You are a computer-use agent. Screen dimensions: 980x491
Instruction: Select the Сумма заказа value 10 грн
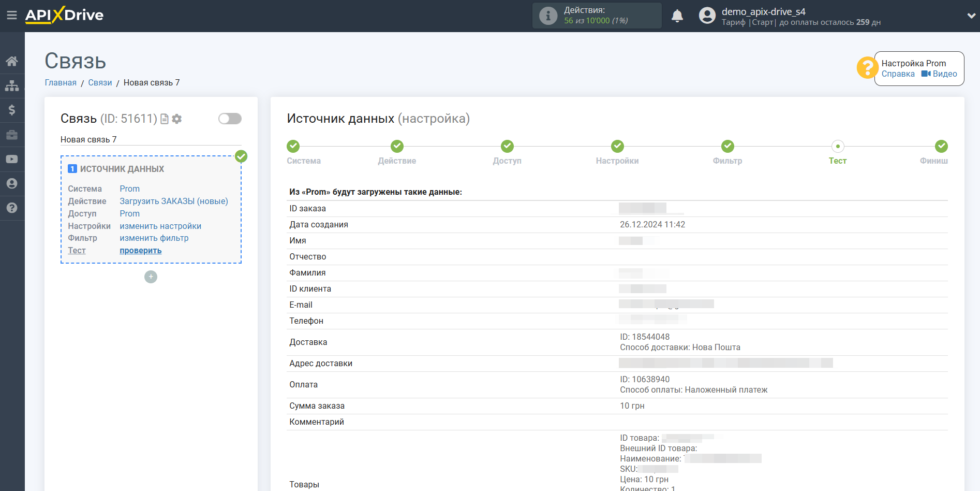(632, 406)
